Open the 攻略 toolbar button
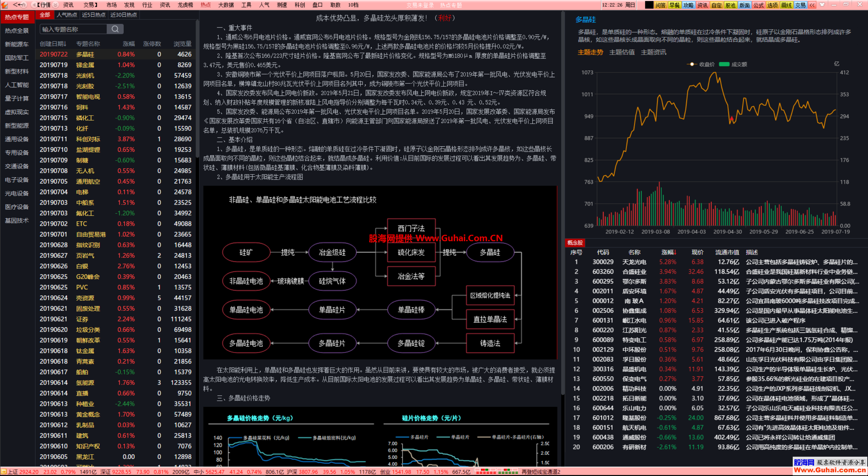 coord(688,5)
